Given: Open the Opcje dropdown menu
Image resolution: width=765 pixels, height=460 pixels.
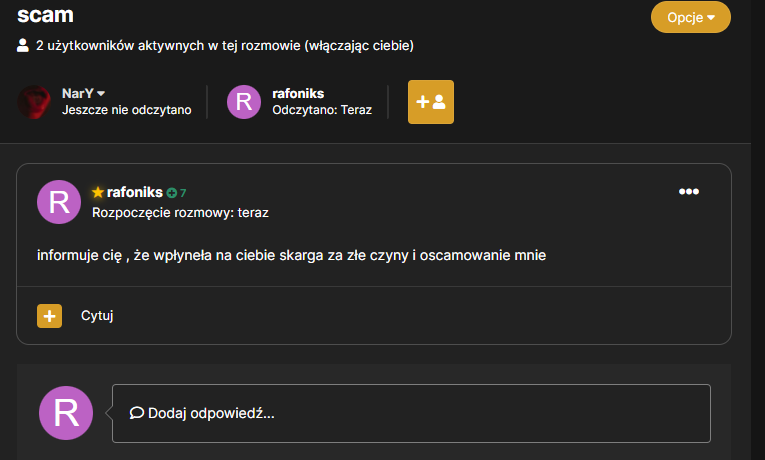Looking at the screenshot, I should 690,17.
